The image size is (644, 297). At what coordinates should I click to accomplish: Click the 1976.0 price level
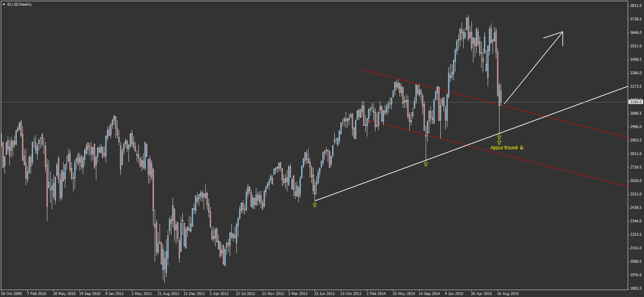tap(636, 275)
